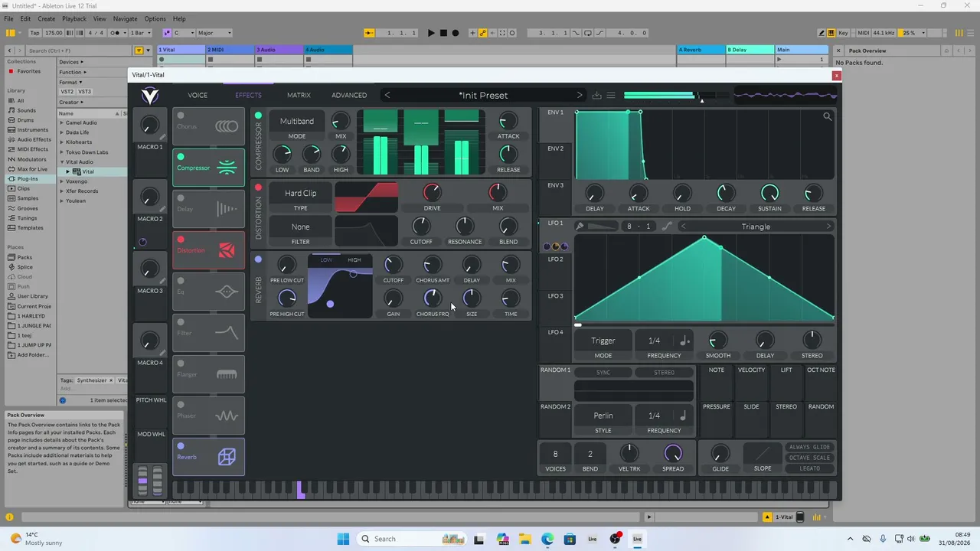The height and width of the screenshot is (551, 980).
Task: Click the Ableton browser search field
Action: click(x=78, y=51)
